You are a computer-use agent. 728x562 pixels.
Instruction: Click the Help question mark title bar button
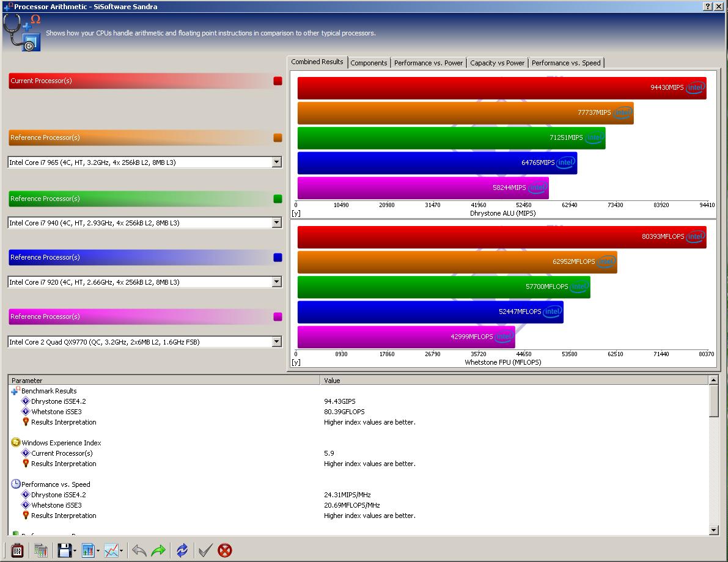click(708, 7)
